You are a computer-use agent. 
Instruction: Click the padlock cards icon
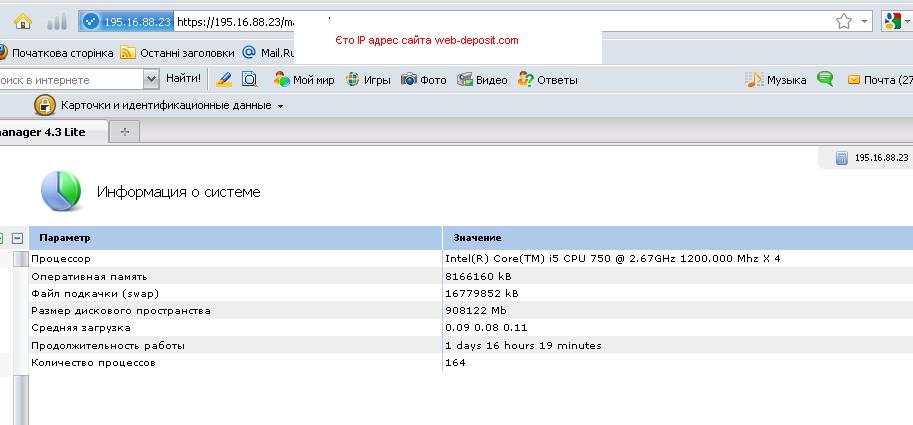[x=45, y=105]
